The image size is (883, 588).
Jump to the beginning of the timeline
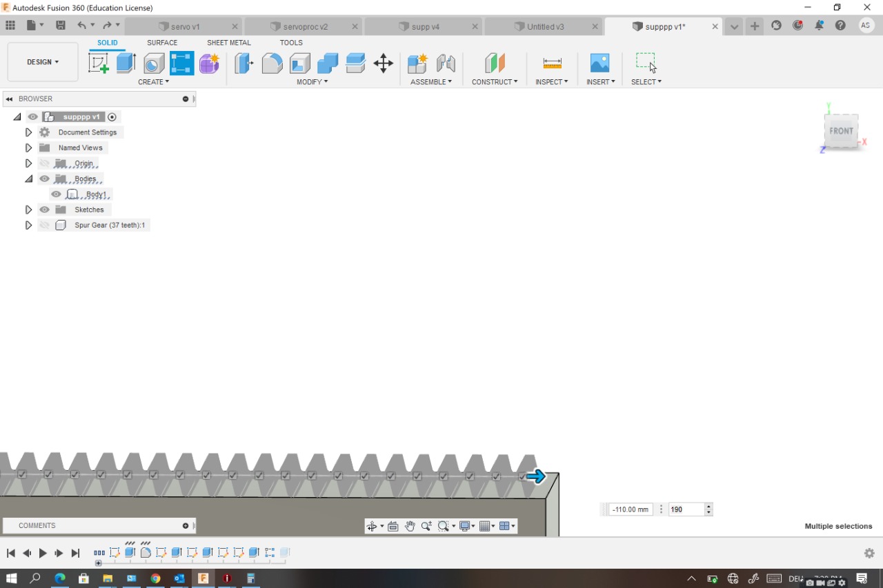(10, 553)
